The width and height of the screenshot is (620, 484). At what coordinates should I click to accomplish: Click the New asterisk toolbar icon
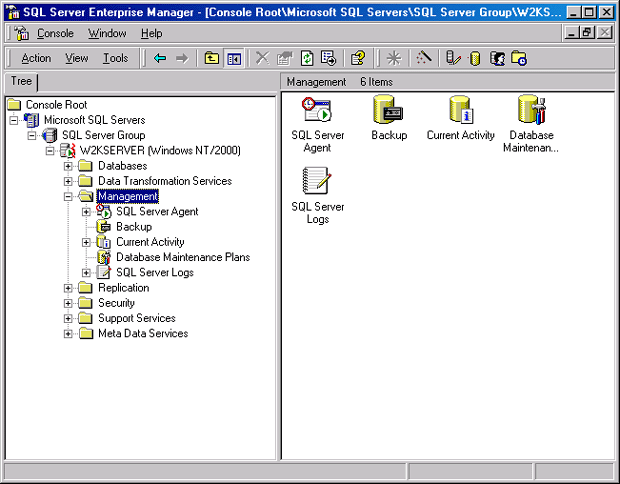(x=394, y=59)
